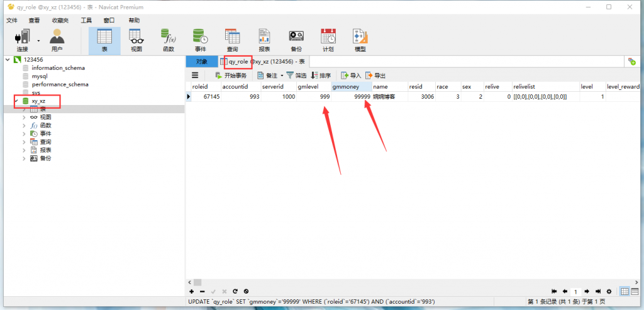The height and width of the screenshot is (310, 644).
Task: Click the gmmoney cell showing 99999
Action: (351, 97)
